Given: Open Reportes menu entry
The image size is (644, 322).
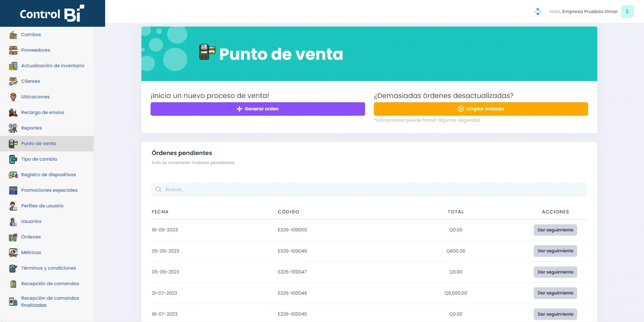Looking at the screenshot, I should click(x=31, y=128).
